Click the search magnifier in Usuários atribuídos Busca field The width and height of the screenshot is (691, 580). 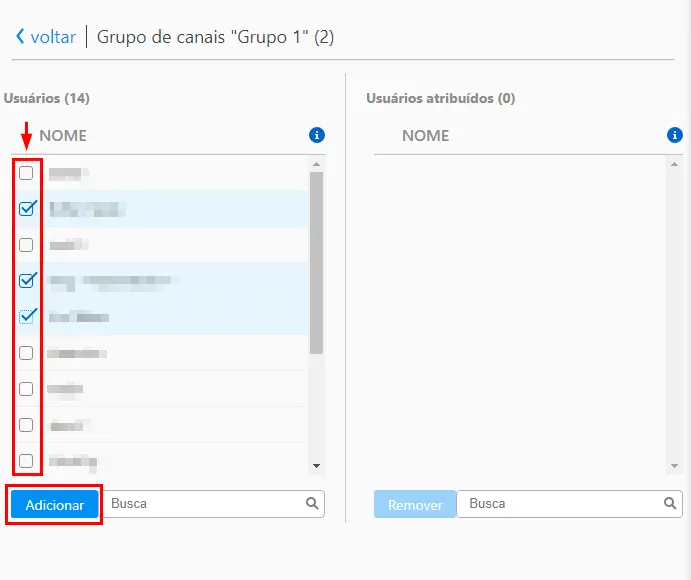[x=670, y=503]
